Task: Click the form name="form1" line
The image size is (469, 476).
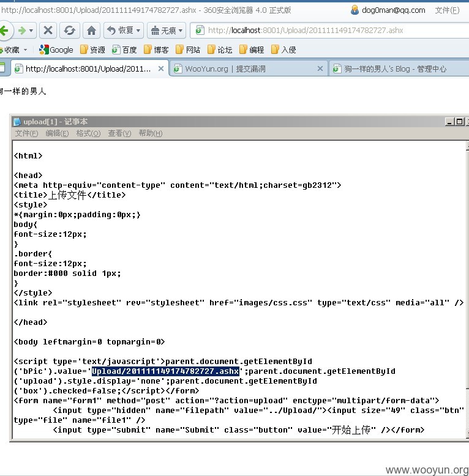Action: click(227, 400)
